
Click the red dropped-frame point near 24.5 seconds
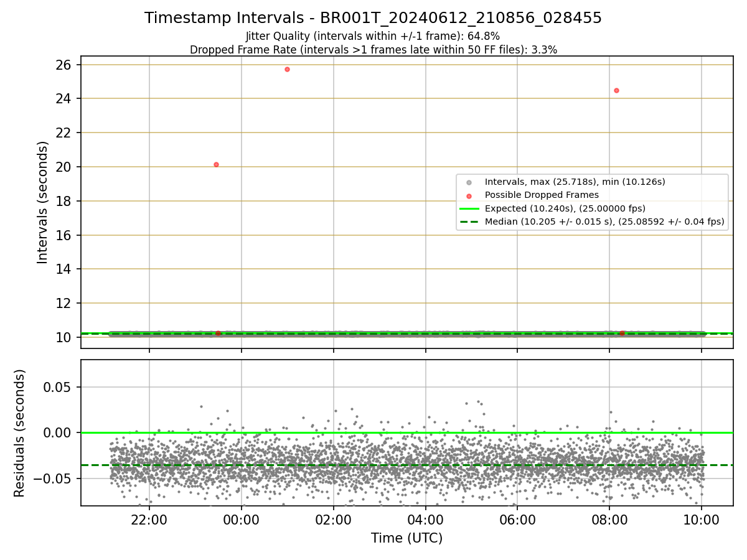[616, 90]
